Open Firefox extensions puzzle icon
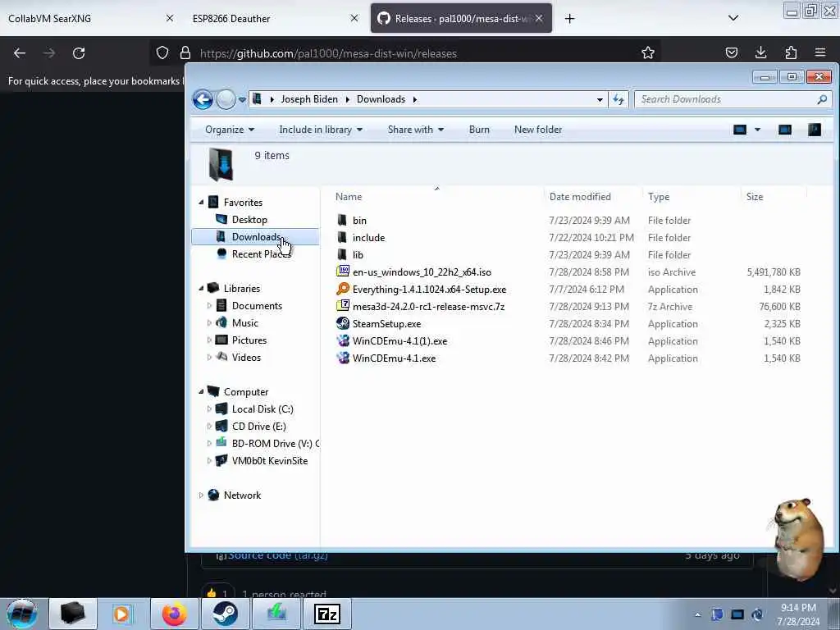Image resolution: width=840 pixels, height=630 pixels. [791, 52]
